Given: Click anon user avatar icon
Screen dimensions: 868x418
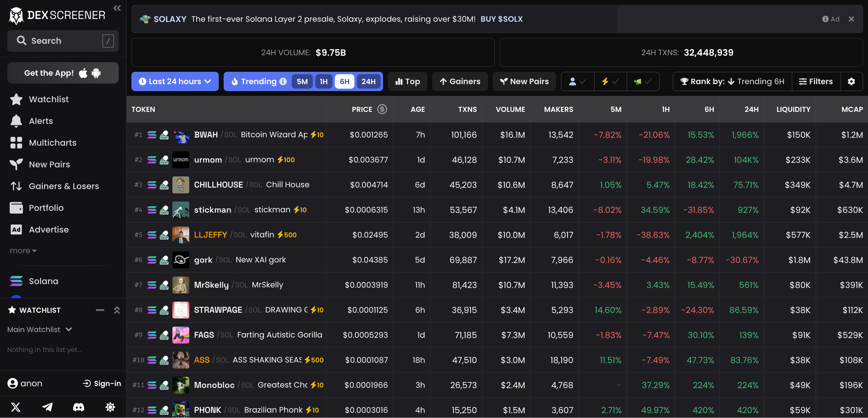Looking at the screenshot, I should coord(12,383).
